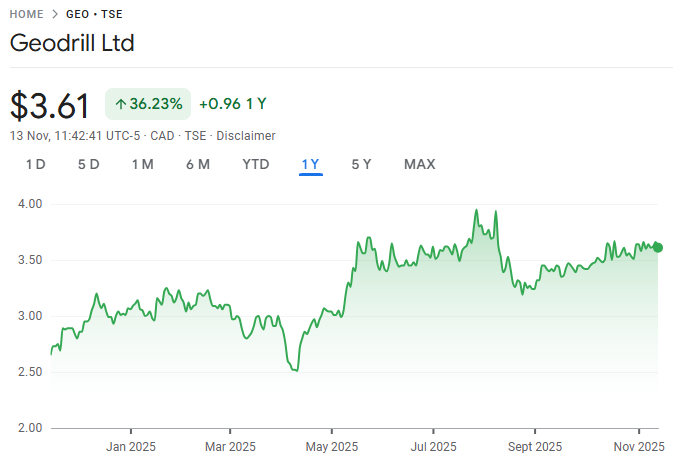Screen dimensions: 673x463
Task: Click the Sept 2025 axis label
Action: tap(535, 447)
